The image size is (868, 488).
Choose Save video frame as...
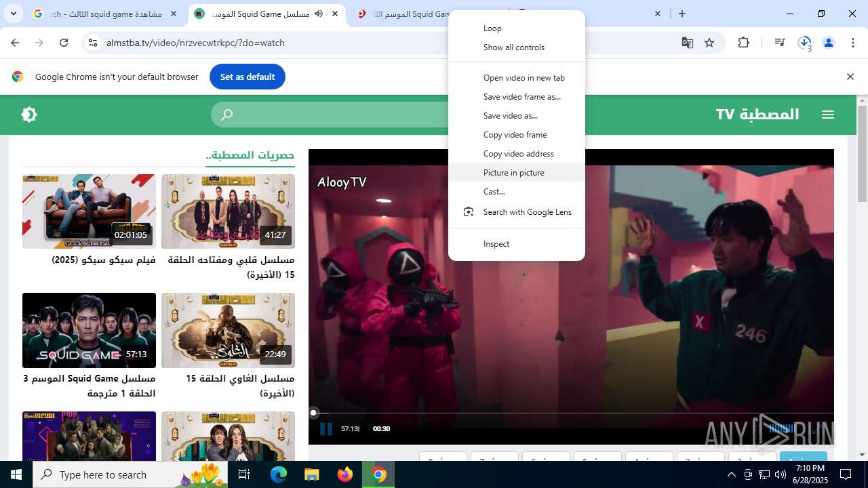pyautogui.click(x=517, y=97)
